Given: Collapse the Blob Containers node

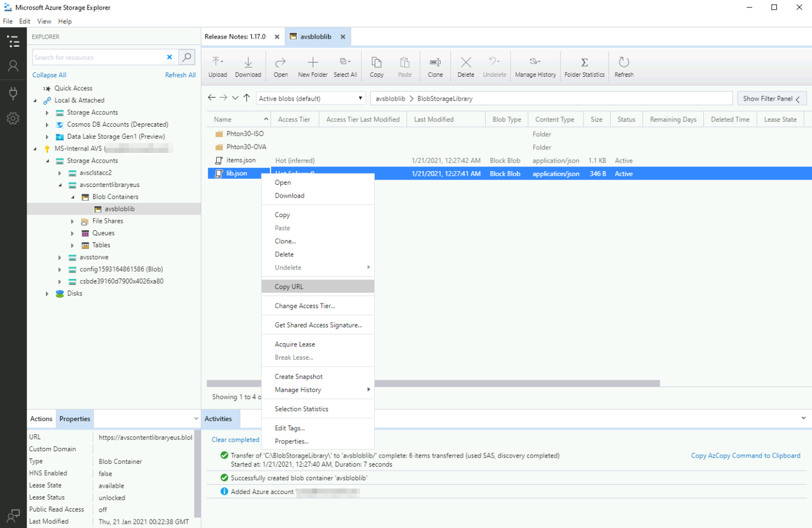Looking at the screenshot, I should pyautogui.click(x=72, y=197).
